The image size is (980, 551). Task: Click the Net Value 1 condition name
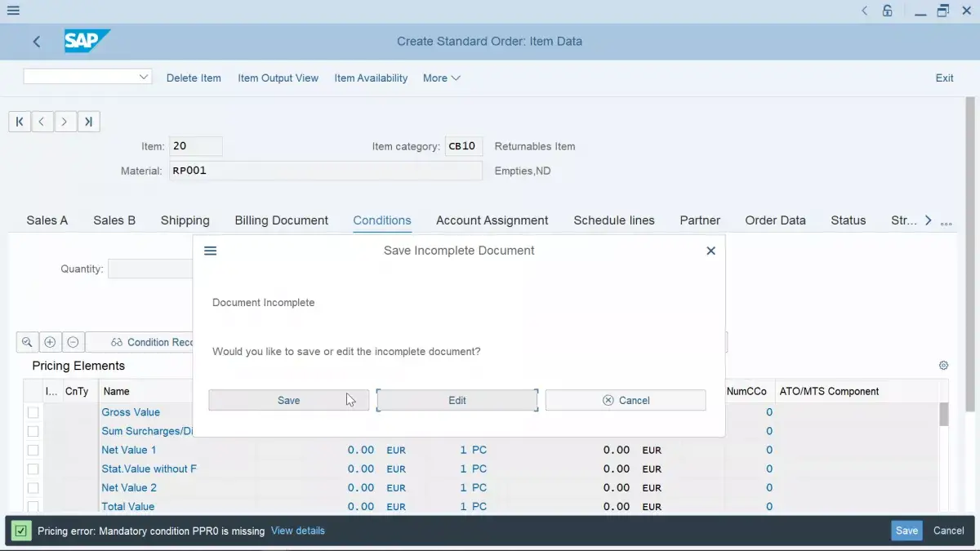129,450
